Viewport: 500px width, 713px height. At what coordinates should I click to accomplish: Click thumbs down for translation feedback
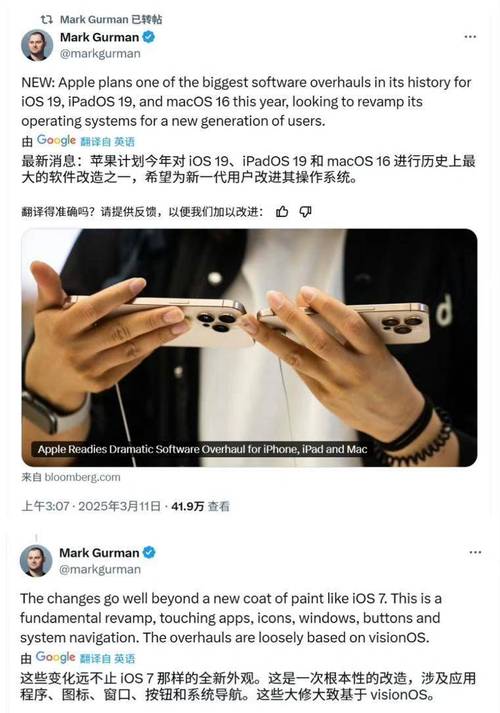point(305,211)
